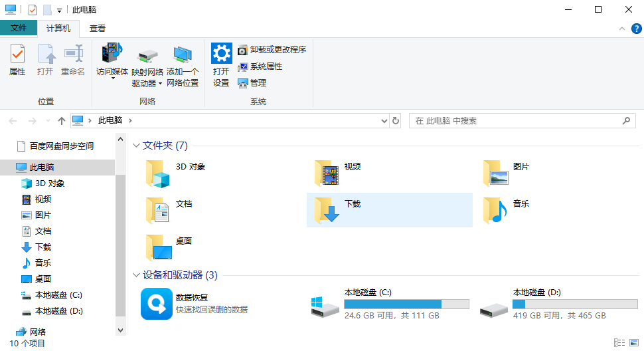Viewport: 644px width, 351px height.
Task: Click the 访问媒体 dropdown arrow
Action: pyautogui.click(x=113, y=78)
